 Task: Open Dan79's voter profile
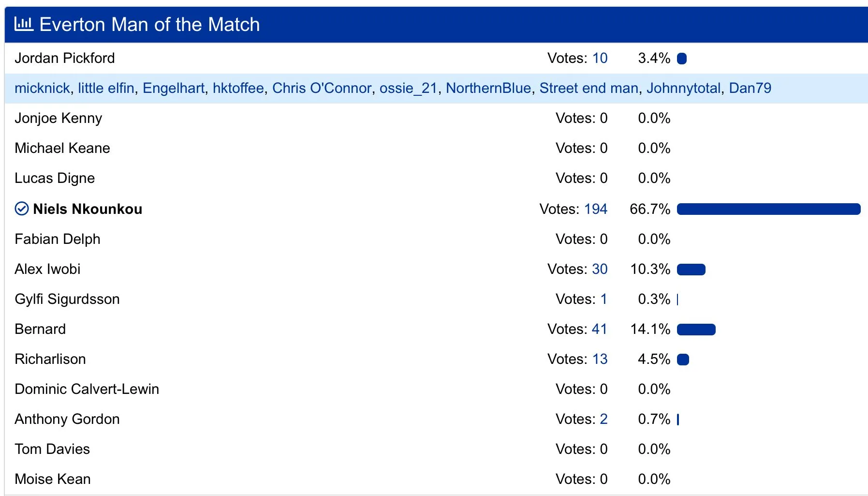(x=750, y=88)
